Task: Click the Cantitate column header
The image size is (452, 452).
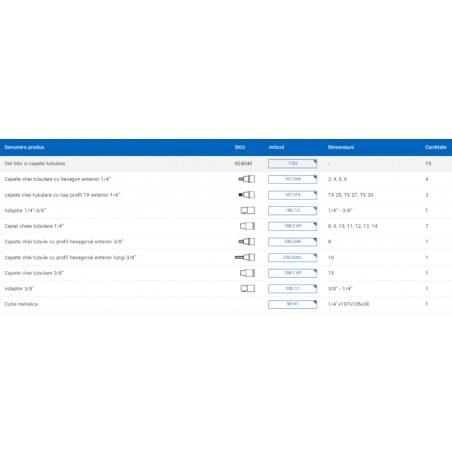Action: 436,147
